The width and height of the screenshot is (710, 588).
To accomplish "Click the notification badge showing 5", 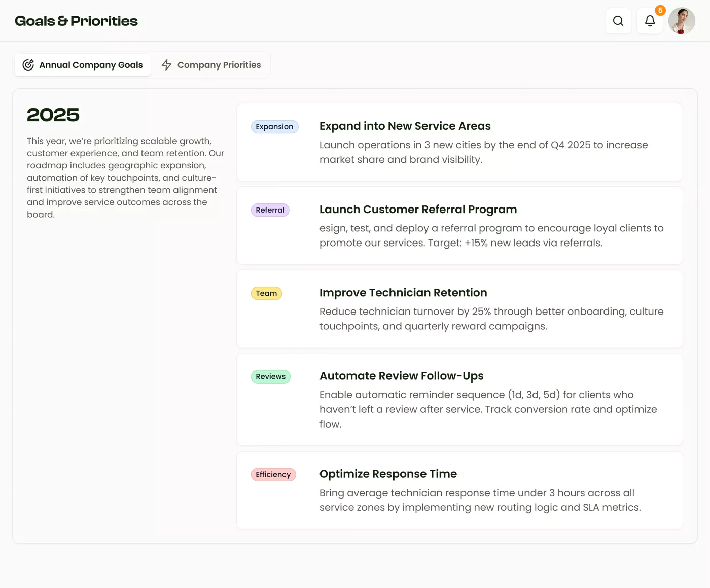I will point(660,10).
